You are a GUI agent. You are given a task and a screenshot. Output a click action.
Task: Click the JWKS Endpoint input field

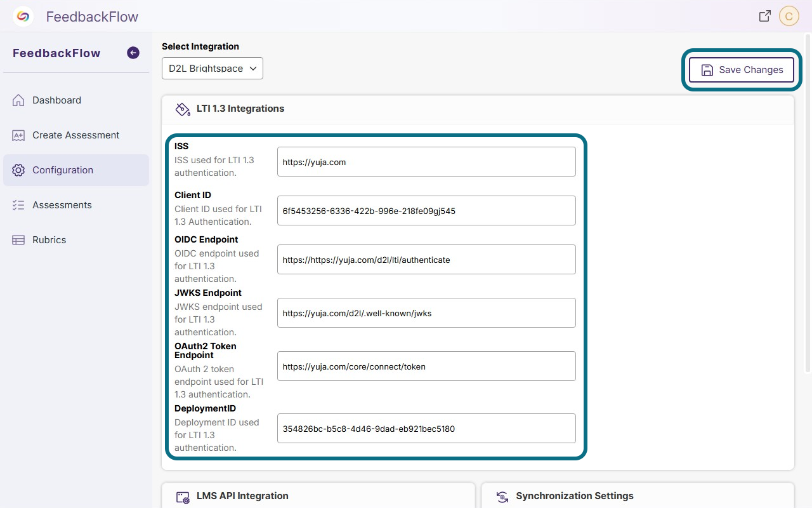pyautogui.click(x=426, y=313)
